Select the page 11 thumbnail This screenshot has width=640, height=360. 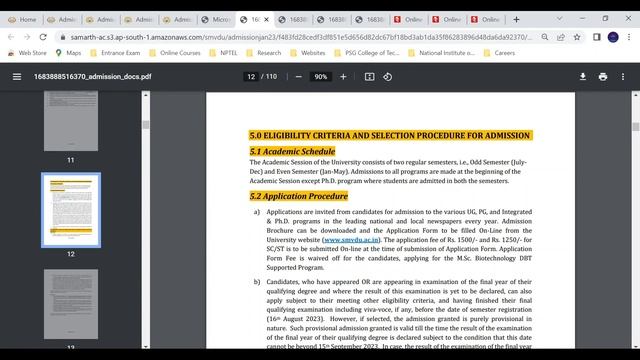[x=71, y=121]
